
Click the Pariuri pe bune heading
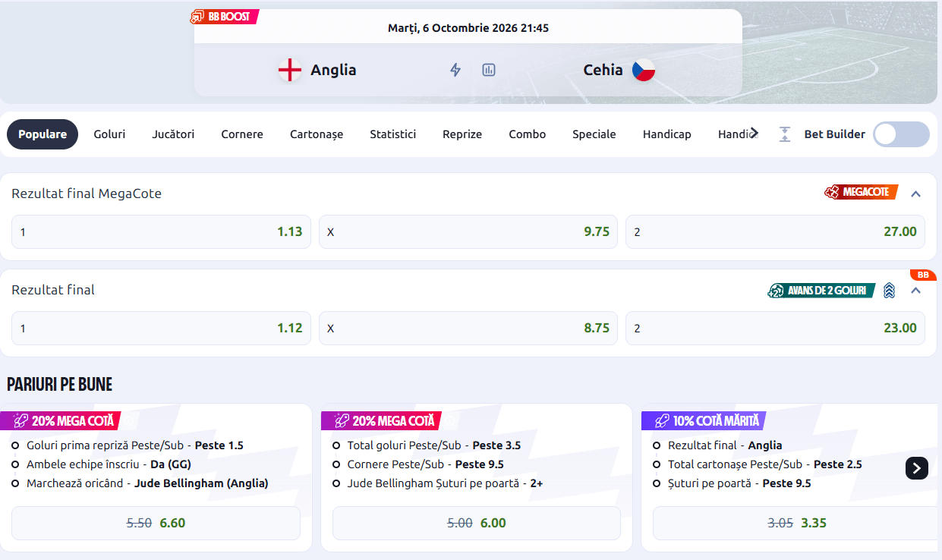(x=60, y=385)
